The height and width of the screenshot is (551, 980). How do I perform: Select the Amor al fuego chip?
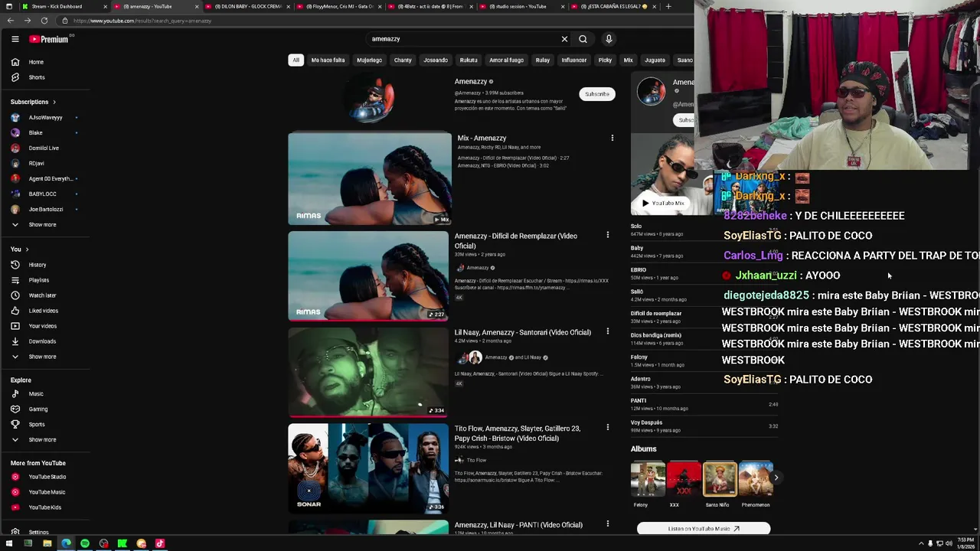point(506,60)
